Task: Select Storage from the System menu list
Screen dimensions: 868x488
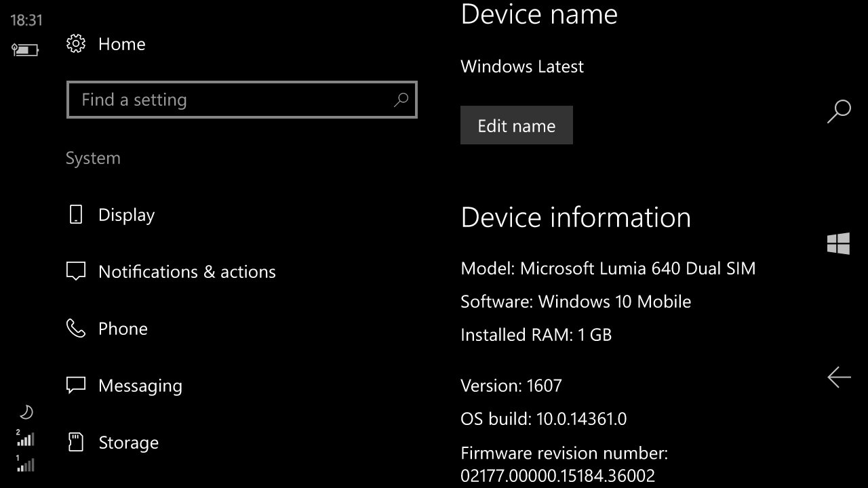Action: pyautogui.click(x=128, y=442)
